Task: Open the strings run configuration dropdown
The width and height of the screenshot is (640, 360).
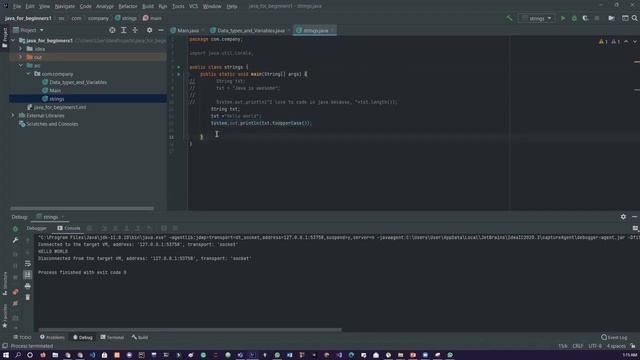Action: point(536,18)
